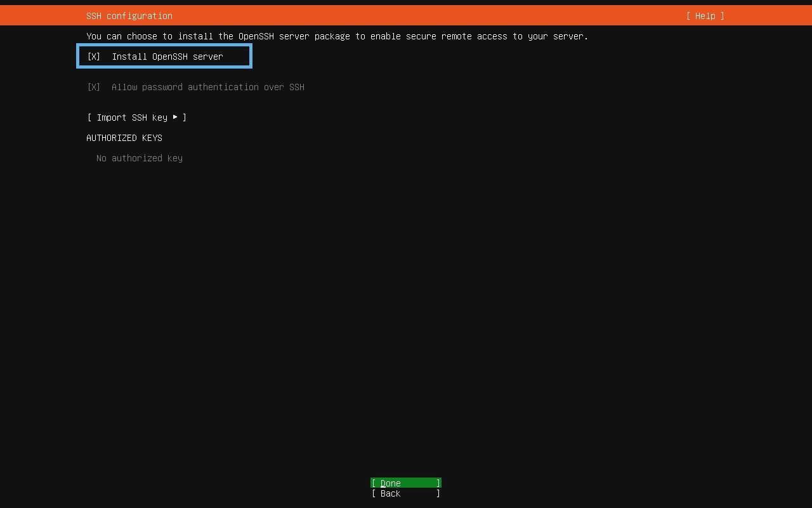Go back to the previous installer step
This screenshot has width=812, height=508.
[x=405, y=493]
